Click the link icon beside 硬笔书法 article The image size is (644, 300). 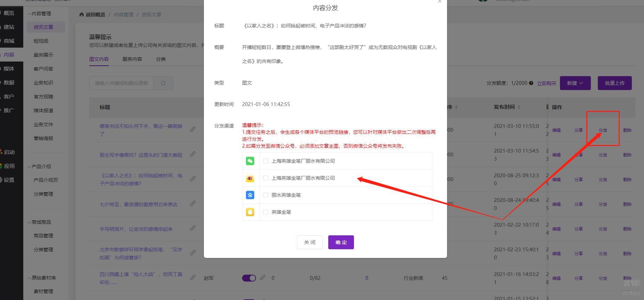[x=193, y=129]
